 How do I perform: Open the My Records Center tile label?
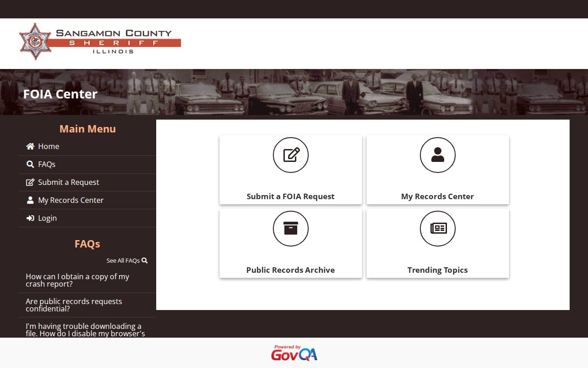coord(438,196)
